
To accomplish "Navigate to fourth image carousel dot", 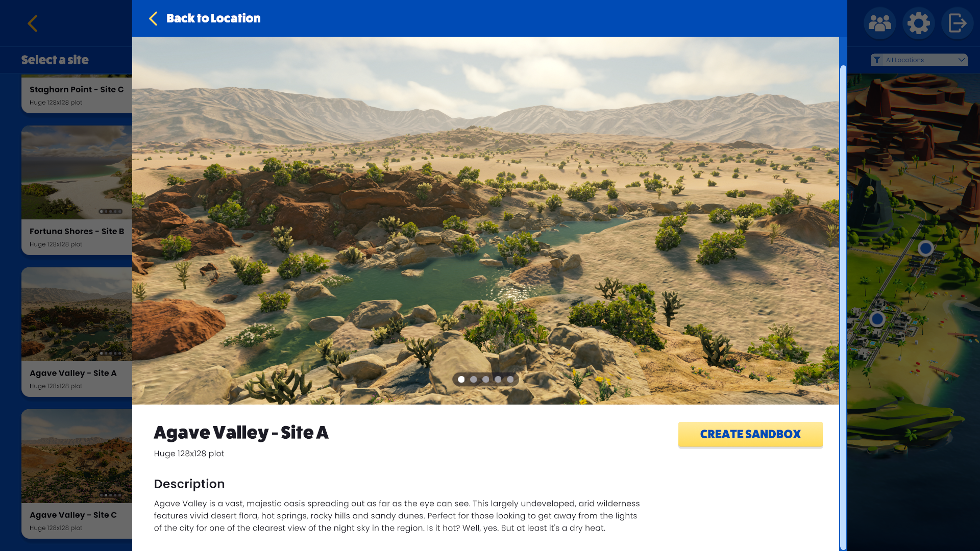I will point(498,380).
